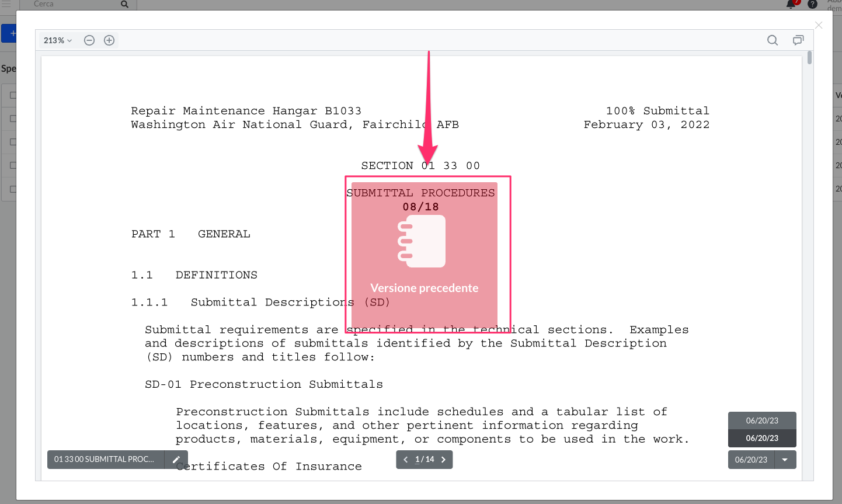Select the lower, darker 06/20/23 version entry
This screenshot has width=842, height=504.
(x=762, y=438)
